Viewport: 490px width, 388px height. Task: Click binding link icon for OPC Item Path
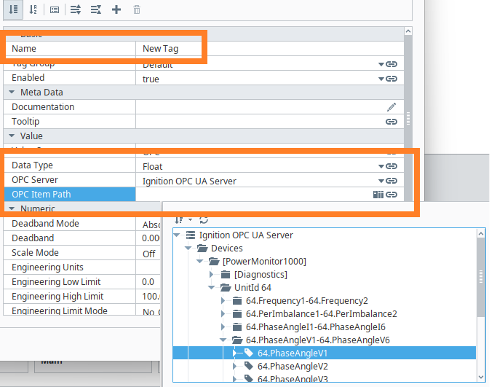[391, 194]
